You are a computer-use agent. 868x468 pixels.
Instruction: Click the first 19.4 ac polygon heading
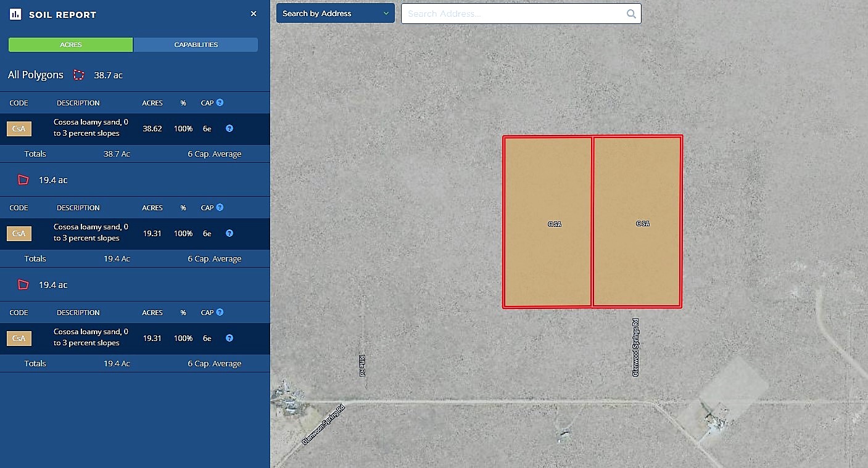pos(53,180)
